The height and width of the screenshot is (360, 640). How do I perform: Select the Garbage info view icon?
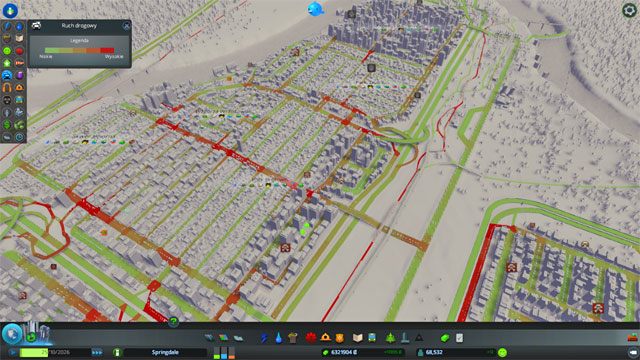click(x=7, y=39)
